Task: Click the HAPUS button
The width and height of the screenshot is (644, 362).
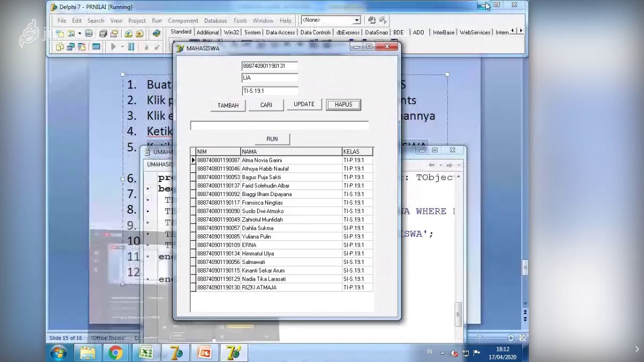Action: click(343, 105)
